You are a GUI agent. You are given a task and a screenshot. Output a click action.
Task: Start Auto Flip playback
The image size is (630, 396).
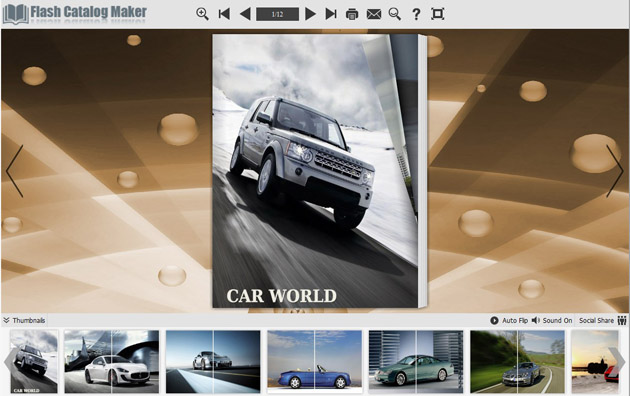pos(509,320)
